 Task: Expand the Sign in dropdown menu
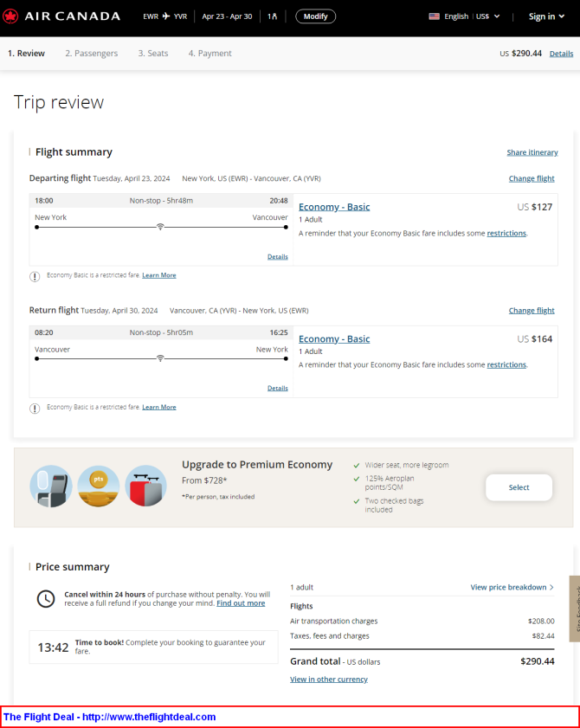point(546,16)
